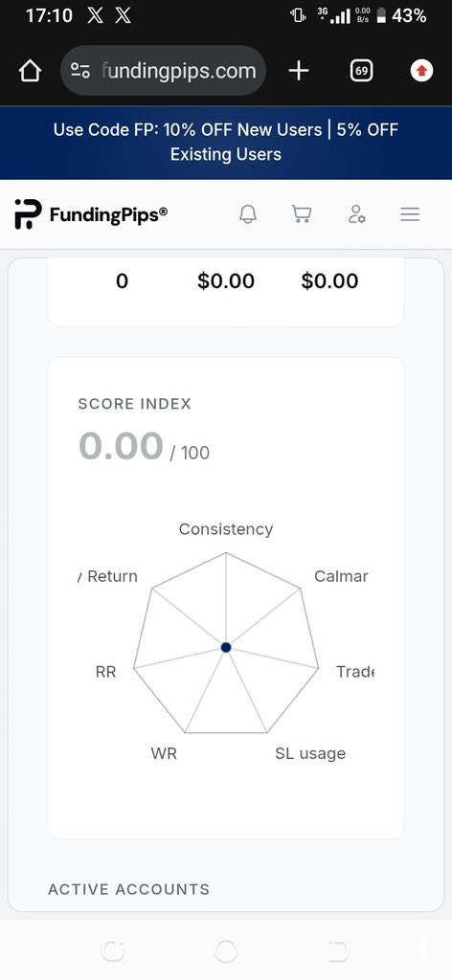Open the user account settings icon
Screen dimensions: 452x980
356,214
